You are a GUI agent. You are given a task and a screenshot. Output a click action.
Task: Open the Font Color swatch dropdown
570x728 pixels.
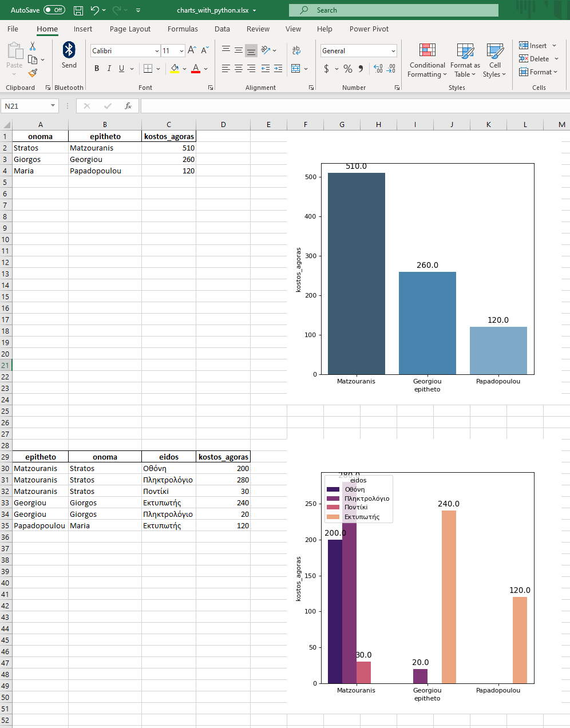click(205, 69)
